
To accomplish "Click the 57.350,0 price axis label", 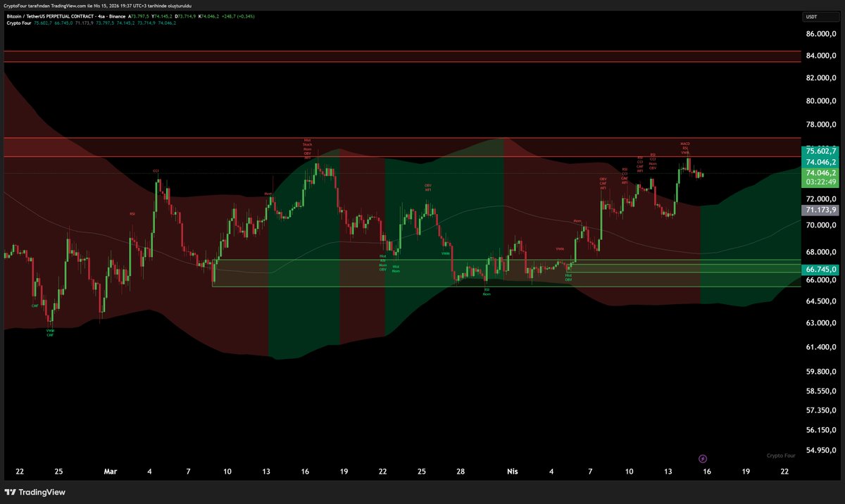I will tap(821, 410).
